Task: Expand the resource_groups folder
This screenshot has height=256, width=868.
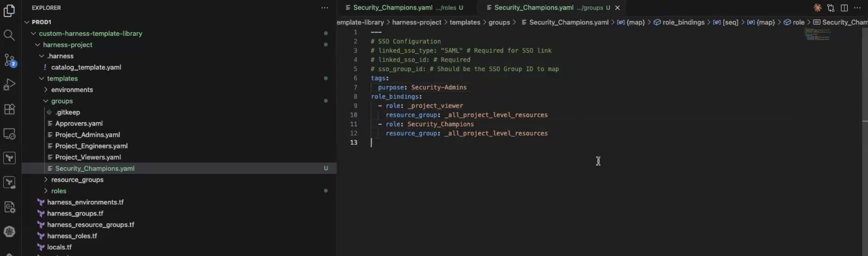Action: pos(77,180)
